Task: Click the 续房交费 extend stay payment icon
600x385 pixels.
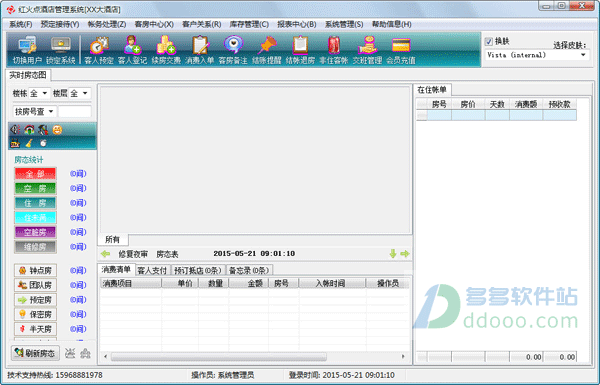Action: (x=166, y=50)
